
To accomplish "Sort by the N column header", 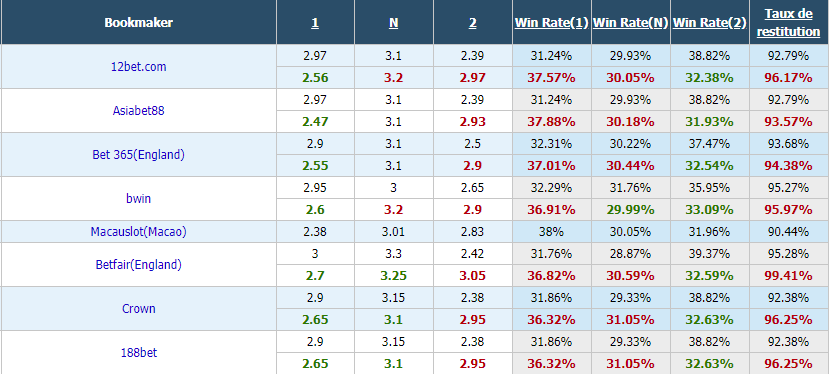I will (393, 23).
